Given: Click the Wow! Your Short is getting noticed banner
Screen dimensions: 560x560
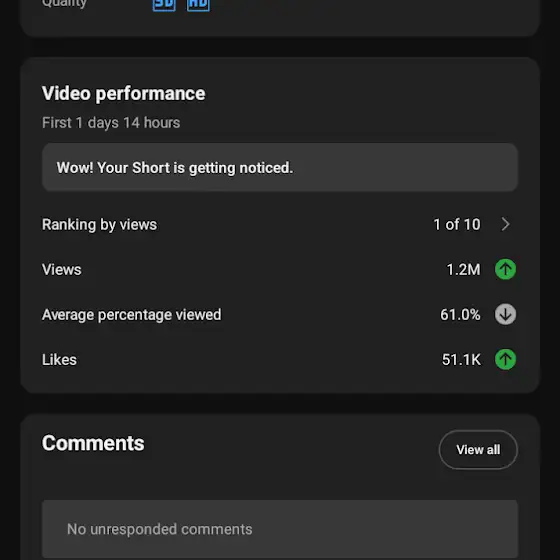Looking at the screenshot, I should coord(280,168).
